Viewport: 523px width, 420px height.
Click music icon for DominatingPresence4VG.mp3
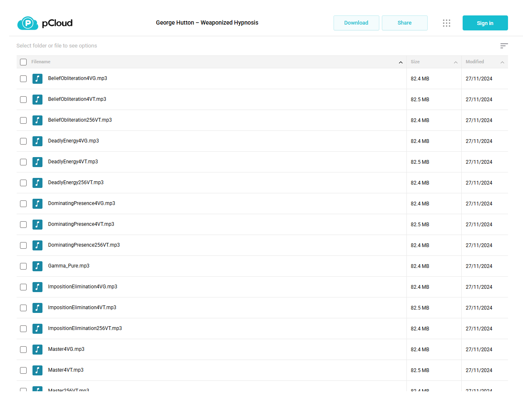[x=37, y=203]
